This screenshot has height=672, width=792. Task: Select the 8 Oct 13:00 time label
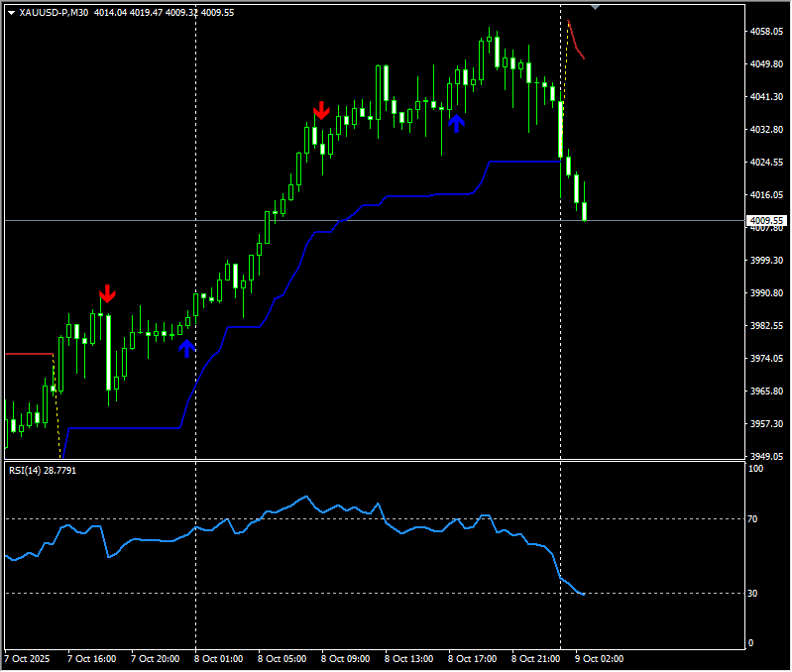pos(408,658)
